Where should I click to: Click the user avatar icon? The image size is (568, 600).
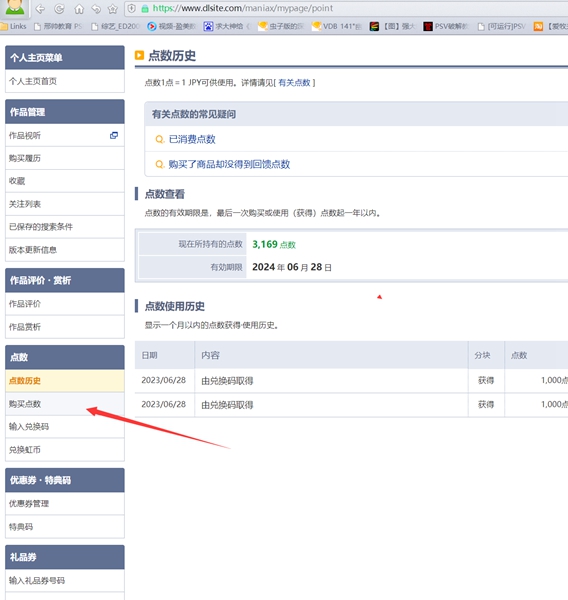coord(15,7)
